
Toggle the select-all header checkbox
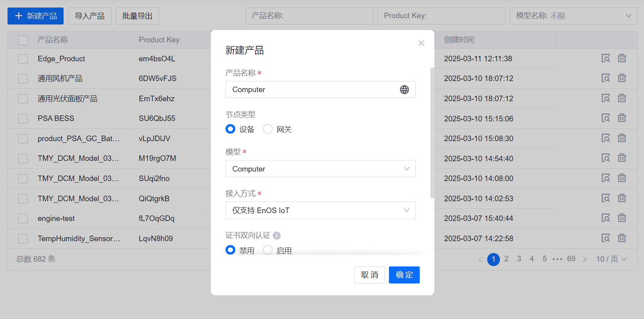point(23,40)
